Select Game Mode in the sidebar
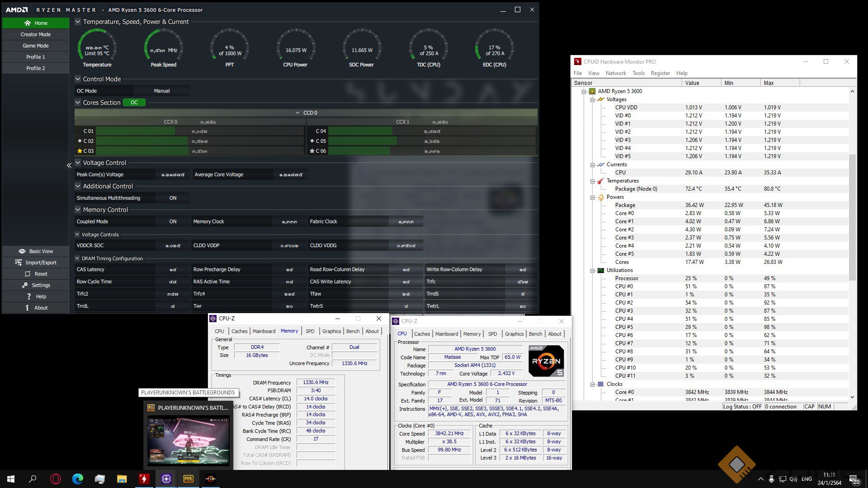868x488 pixels. (36, 46)
